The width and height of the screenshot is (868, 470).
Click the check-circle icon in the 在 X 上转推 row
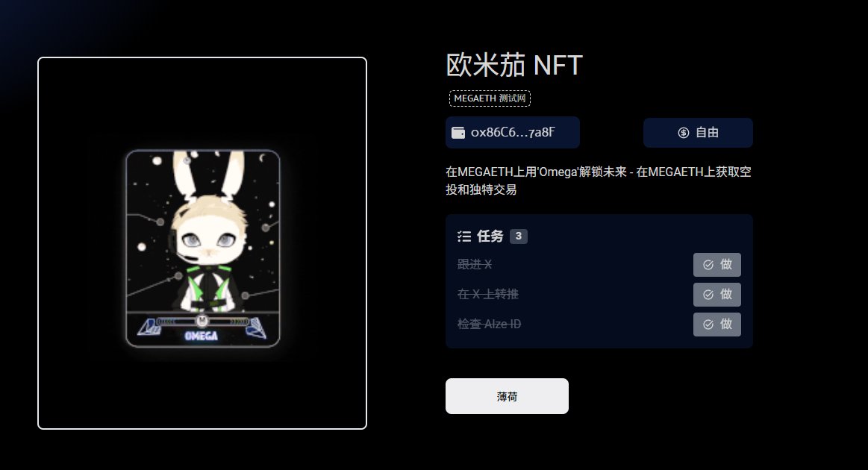coord(708,295)
